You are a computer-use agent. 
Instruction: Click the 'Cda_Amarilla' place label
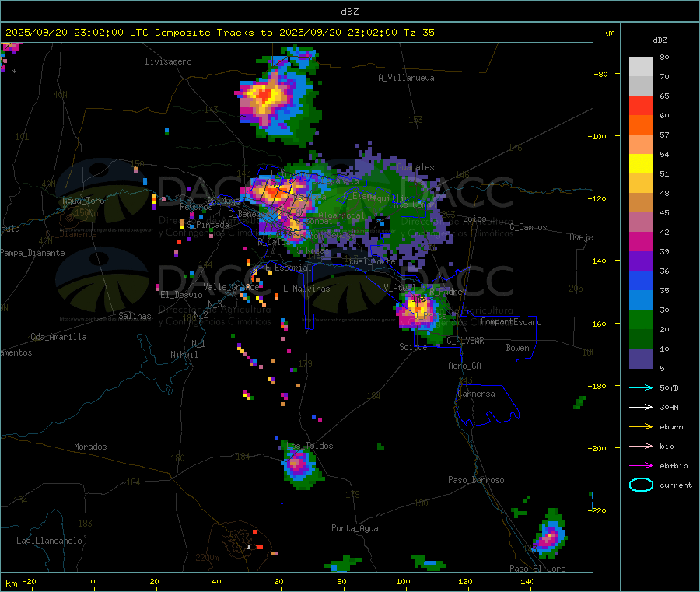(58, 337)
